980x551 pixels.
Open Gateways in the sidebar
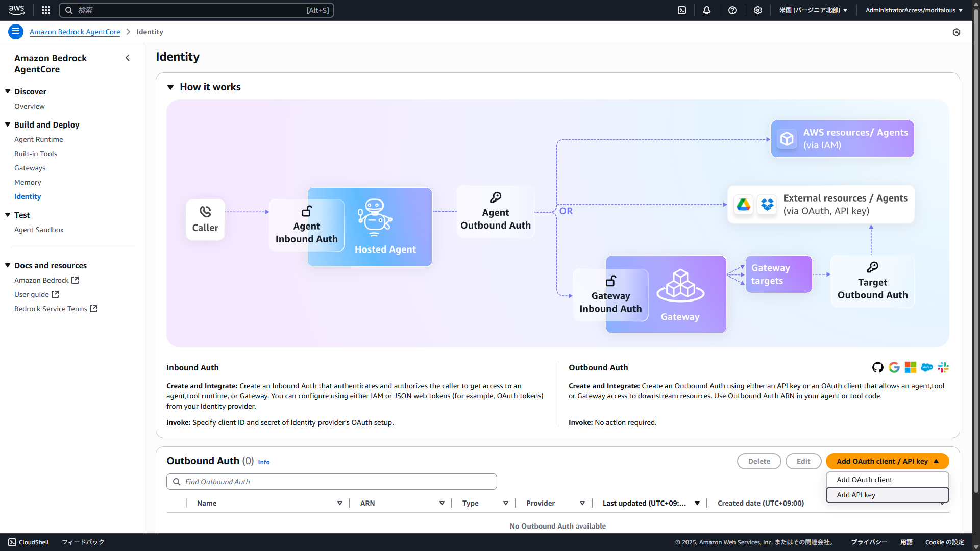[30, 168]
